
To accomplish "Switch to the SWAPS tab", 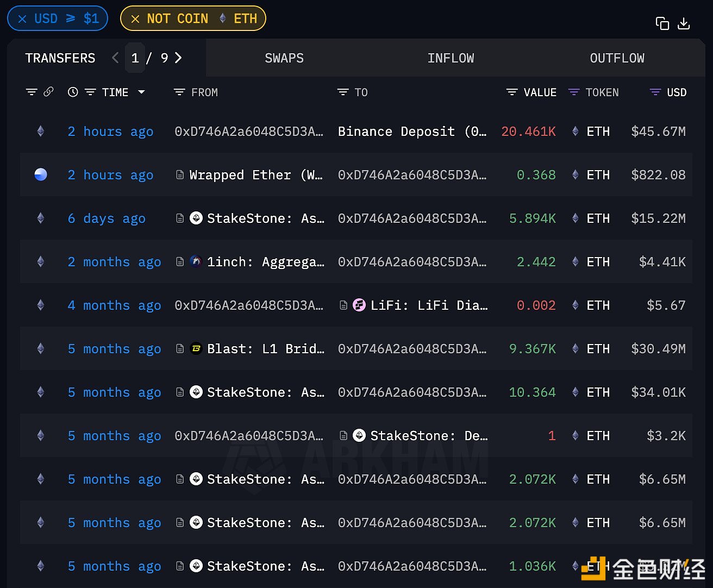I will pyautogui.click(x=284, y=58).
